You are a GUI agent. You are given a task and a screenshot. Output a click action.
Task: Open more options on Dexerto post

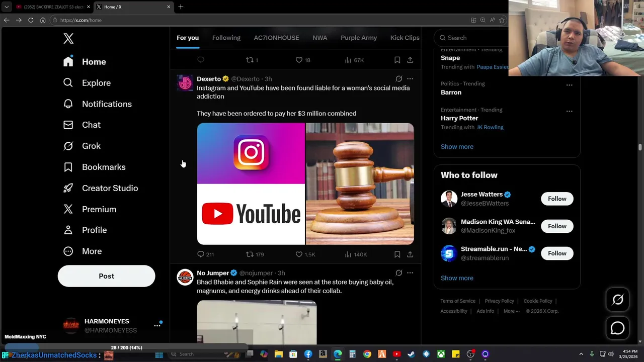(x=410, y=79)
